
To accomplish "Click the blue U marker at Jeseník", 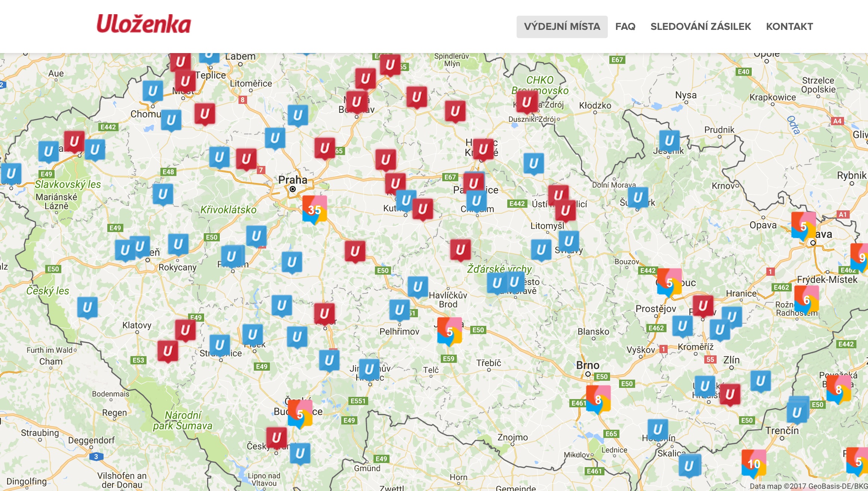I will tap(669, 141).
